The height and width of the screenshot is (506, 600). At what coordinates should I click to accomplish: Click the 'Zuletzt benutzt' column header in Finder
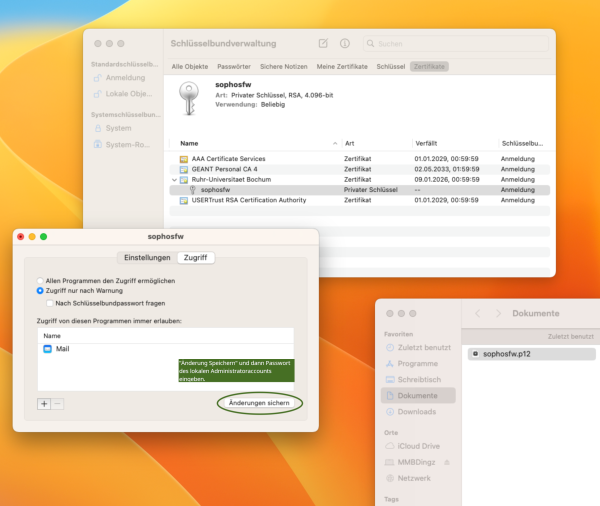click(570, 337)
